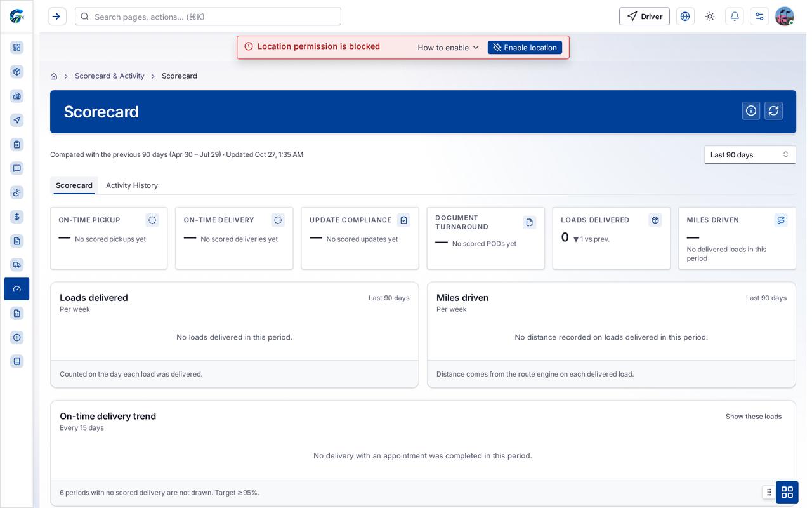Click Scorecard & Activity breadcrumb
812x508 pixels.
110,76
